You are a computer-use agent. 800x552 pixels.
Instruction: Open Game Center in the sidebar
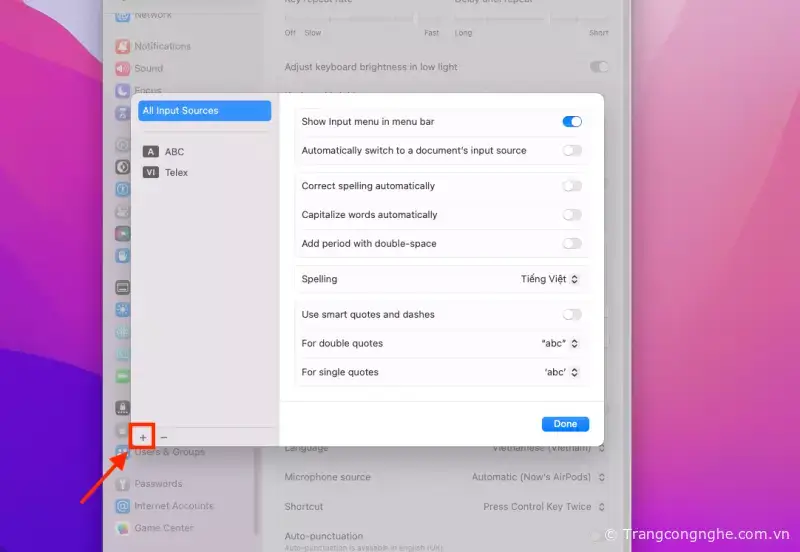click(x=164, y=528)
